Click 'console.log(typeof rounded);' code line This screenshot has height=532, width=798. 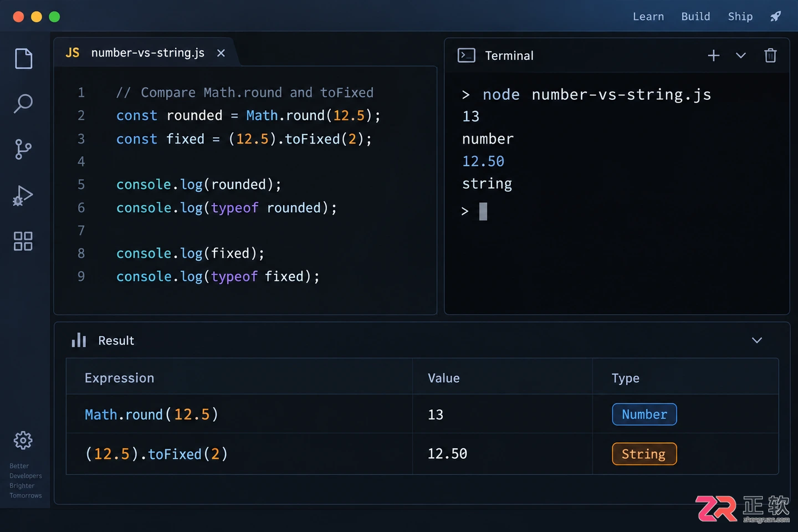point(226,208)
